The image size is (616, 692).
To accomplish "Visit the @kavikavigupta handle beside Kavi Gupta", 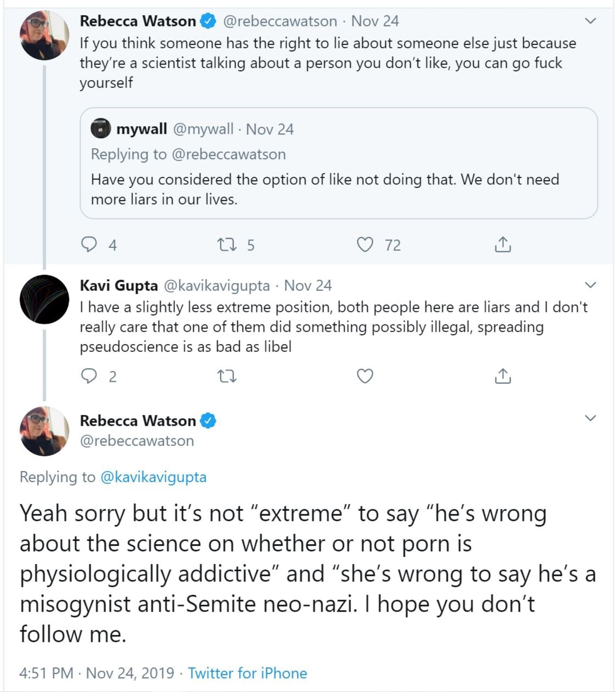I will (217, 286).
